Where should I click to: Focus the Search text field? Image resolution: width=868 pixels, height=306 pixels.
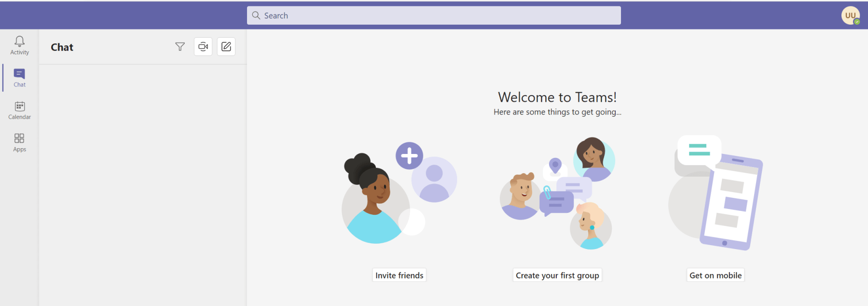(434, 15)
